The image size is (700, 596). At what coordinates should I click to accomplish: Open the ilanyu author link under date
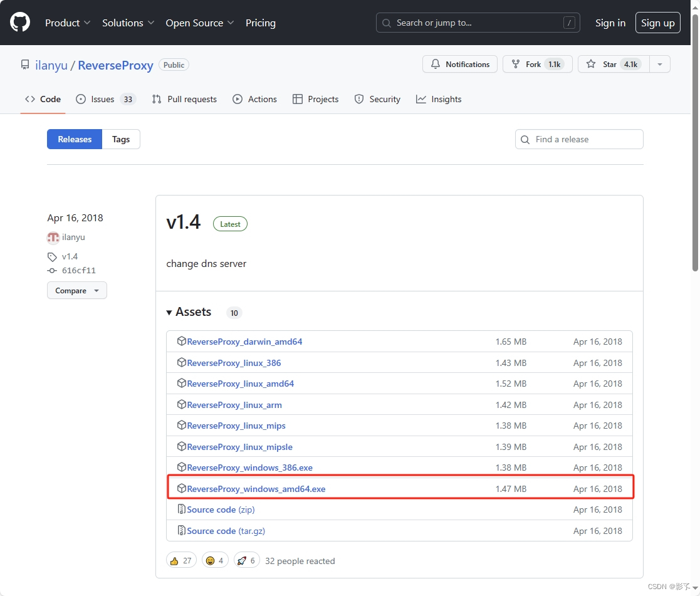(73, 237)
